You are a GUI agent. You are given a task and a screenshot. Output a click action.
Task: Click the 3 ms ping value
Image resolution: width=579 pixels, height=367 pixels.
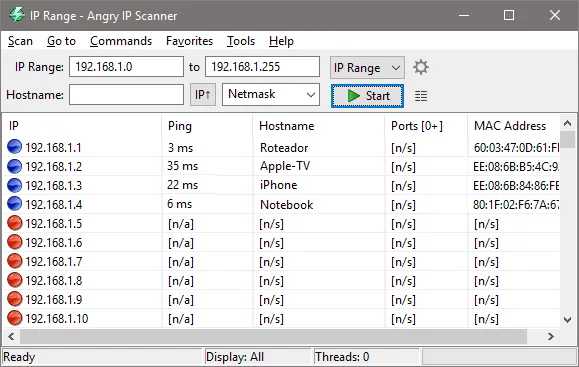click(x=180, y=148)
